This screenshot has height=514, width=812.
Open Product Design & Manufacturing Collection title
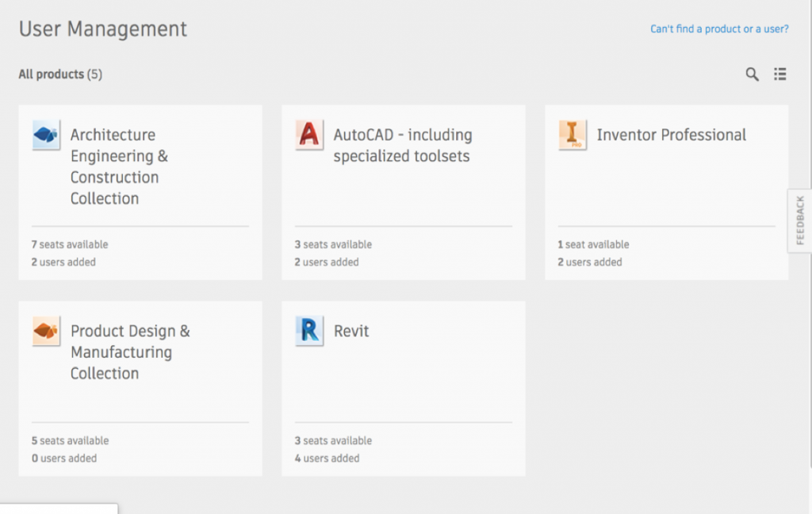(x=130, y=352)
